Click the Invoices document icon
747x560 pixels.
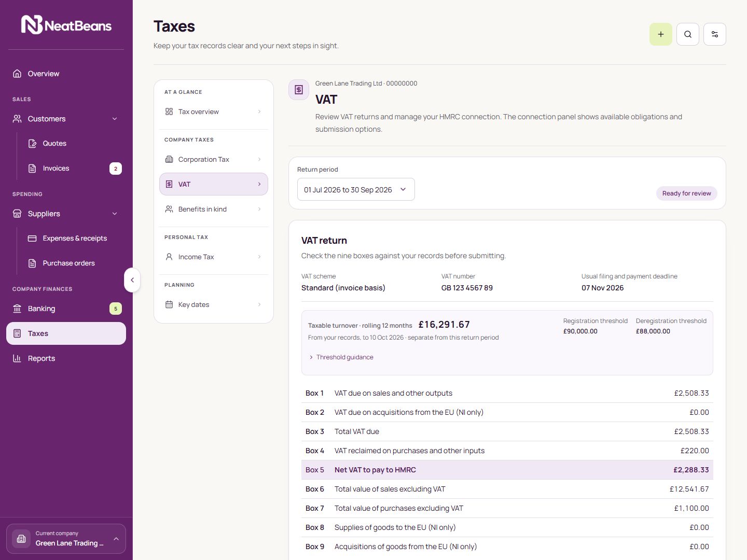32,169
